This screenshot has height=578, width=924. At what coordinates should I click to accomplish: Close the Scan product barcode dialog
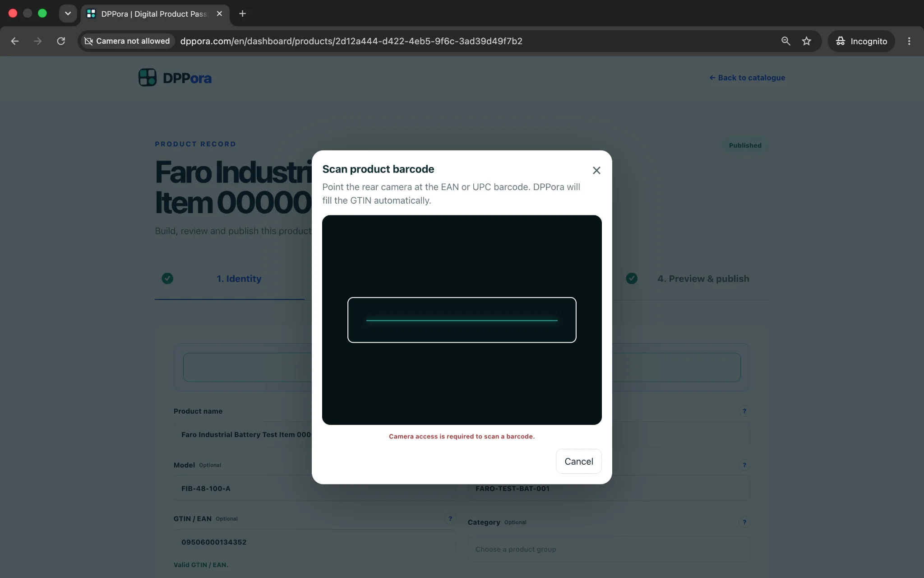coord(596,170)
